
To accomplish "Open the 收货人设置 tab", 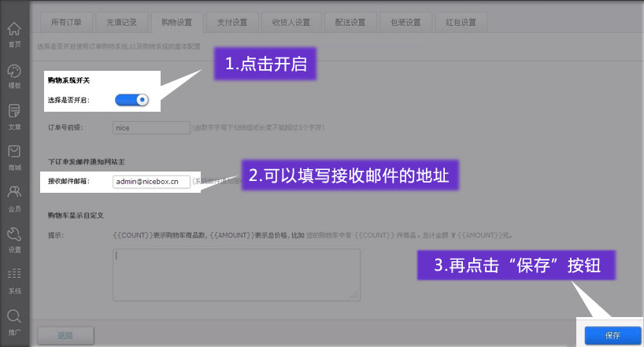I will (x=291, y=22).
